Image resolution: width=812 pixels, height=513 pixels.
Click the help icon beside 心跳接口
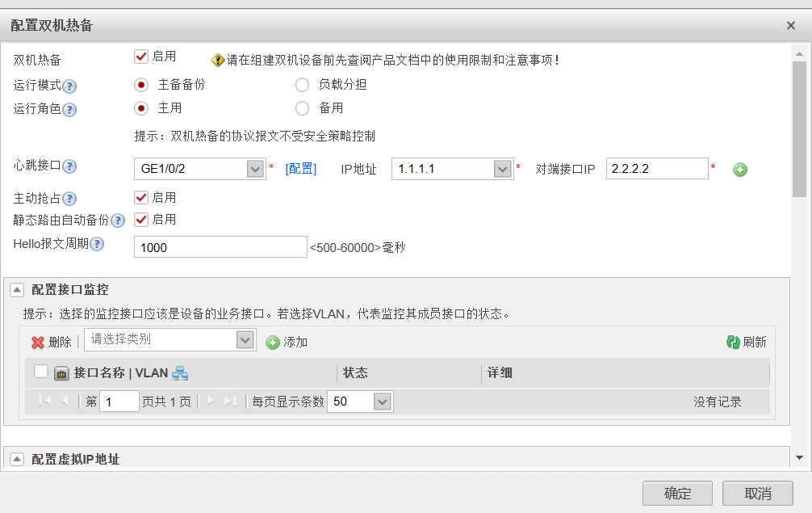click(70, 167)
